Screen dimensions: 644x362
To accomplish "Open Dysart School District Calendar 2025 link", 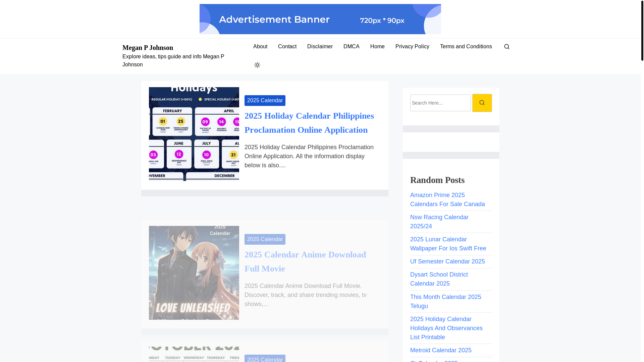I will click(439, 279).
